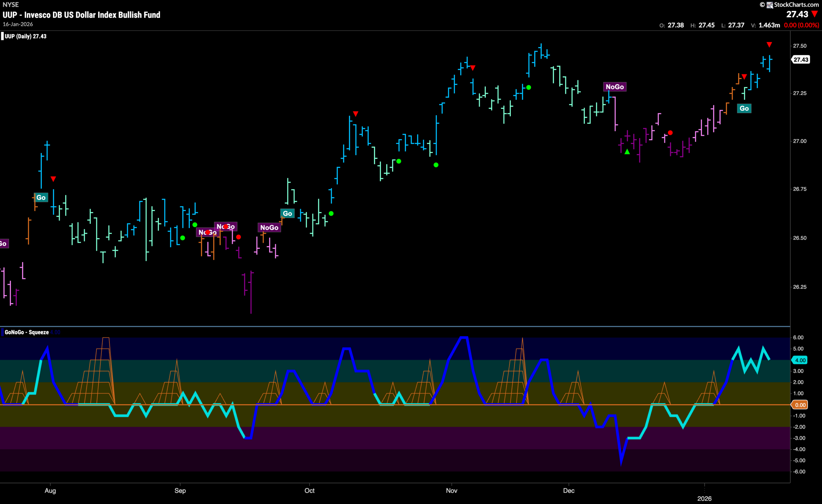Click the red dot in late December

click(670, 133)
